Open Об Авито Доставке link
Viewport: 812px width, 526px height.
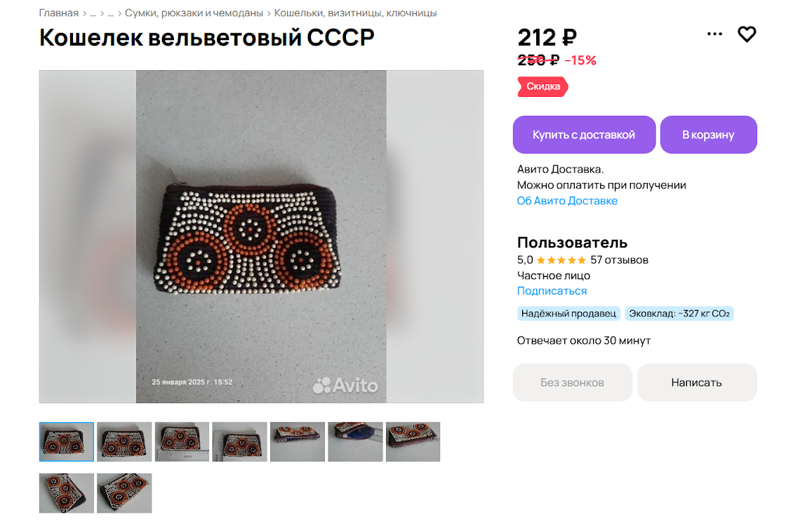click(567, 201)
